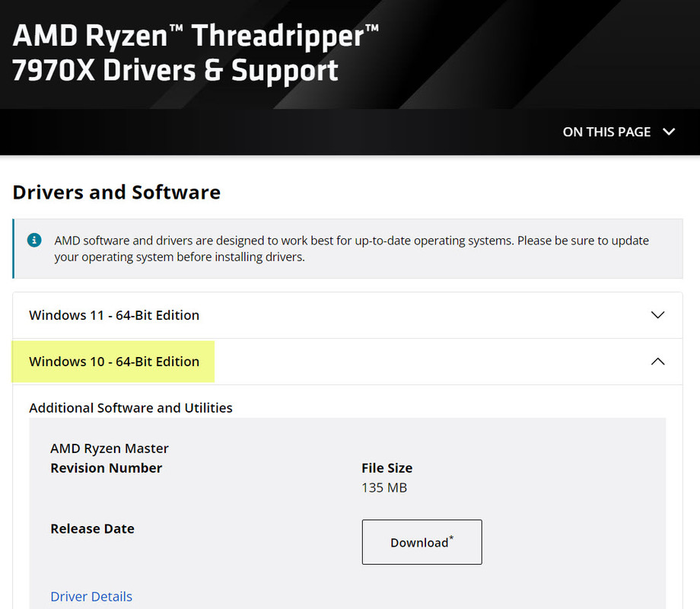Click the AMD Ryzen Master title
Viewport: 700px width, 609px height.
coord(110,448)
